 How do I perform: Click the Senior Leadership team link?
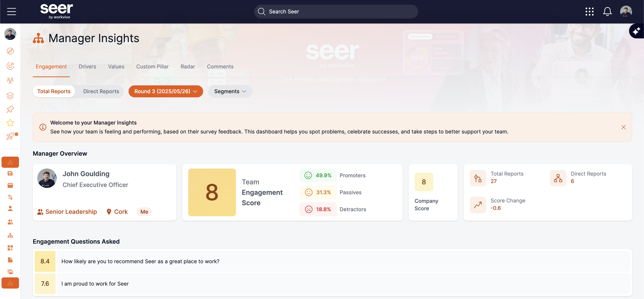[x=67, y=212]
